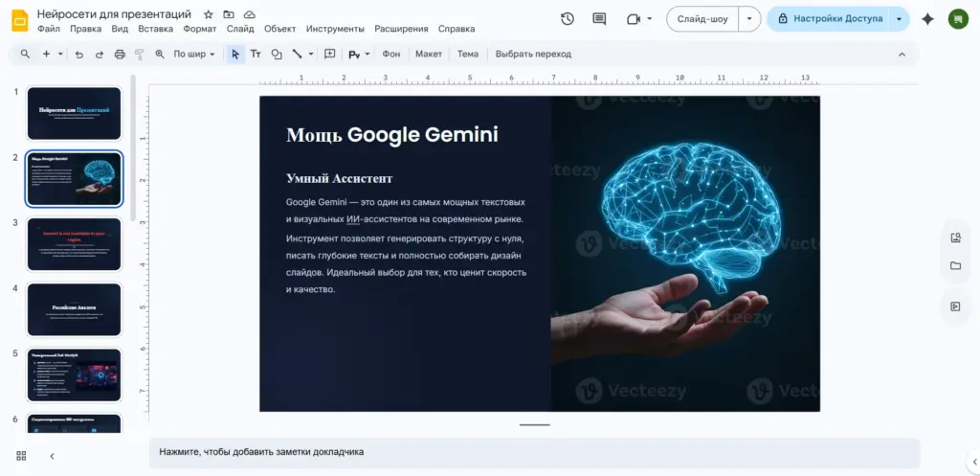Select the line tool
The image size is (980, 476).
click(298, 55)
